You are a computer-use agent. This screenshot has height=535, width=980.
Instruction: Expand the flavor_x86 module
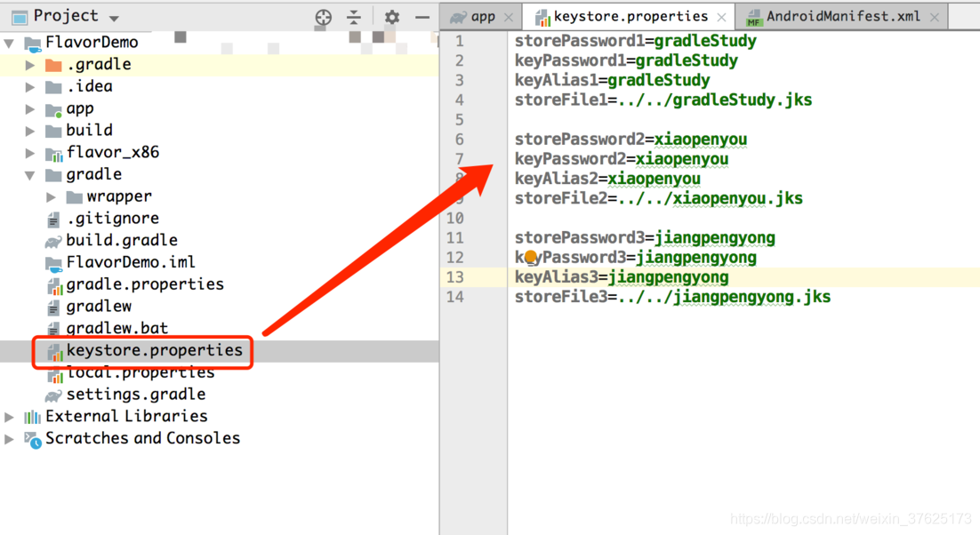pos(29,152)
